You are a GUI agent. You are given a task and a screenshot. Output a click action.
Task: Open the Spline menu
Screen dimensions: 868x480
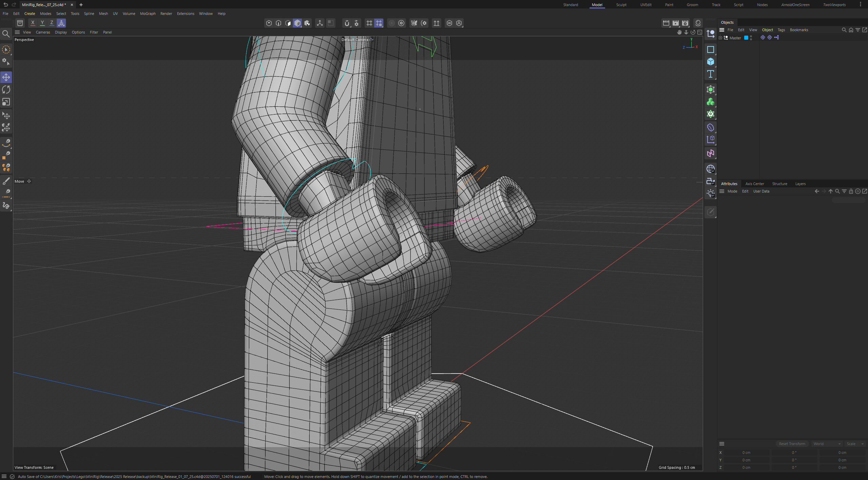click(x=89, y=14)
